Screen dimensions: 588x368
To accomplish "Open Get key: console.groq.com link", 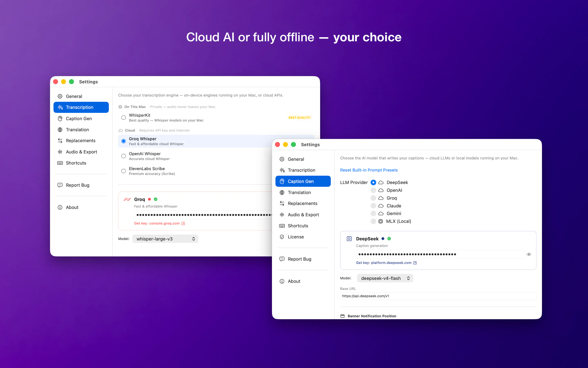I will (x=159, y=223).
